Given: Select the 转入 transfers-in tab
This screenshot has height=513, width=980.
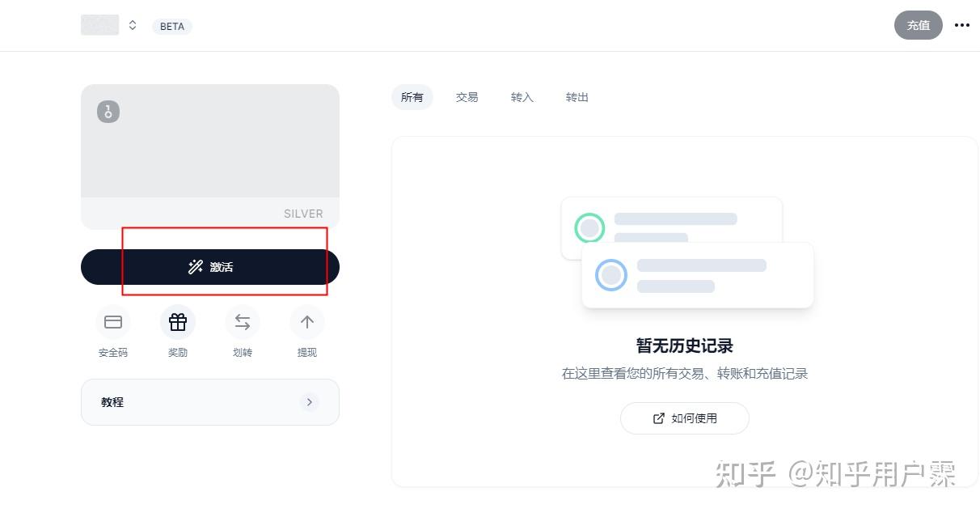Looking at the screenshot, I should tap(522, 97).
